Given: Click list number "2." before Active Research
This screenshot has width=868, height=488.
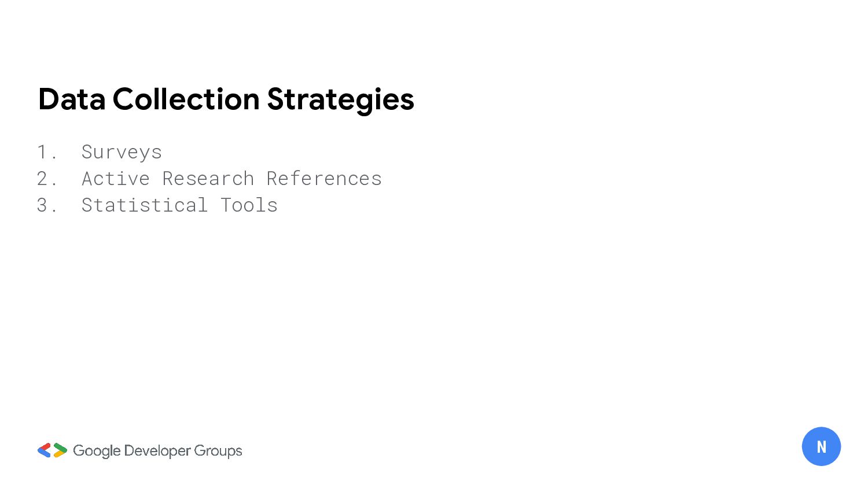Looking at the screenshot, I should (x=47, y=179).
